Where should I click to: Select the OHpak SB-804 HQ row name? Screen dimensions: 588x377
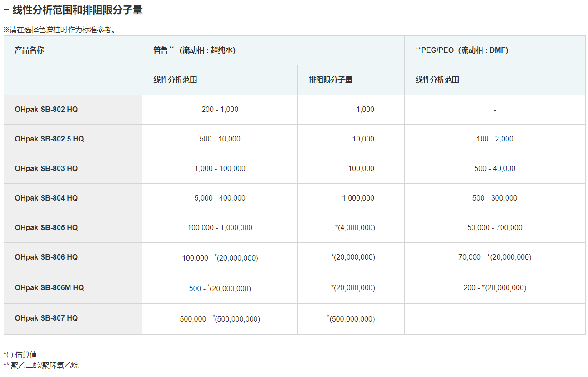[x=46, y=198]
